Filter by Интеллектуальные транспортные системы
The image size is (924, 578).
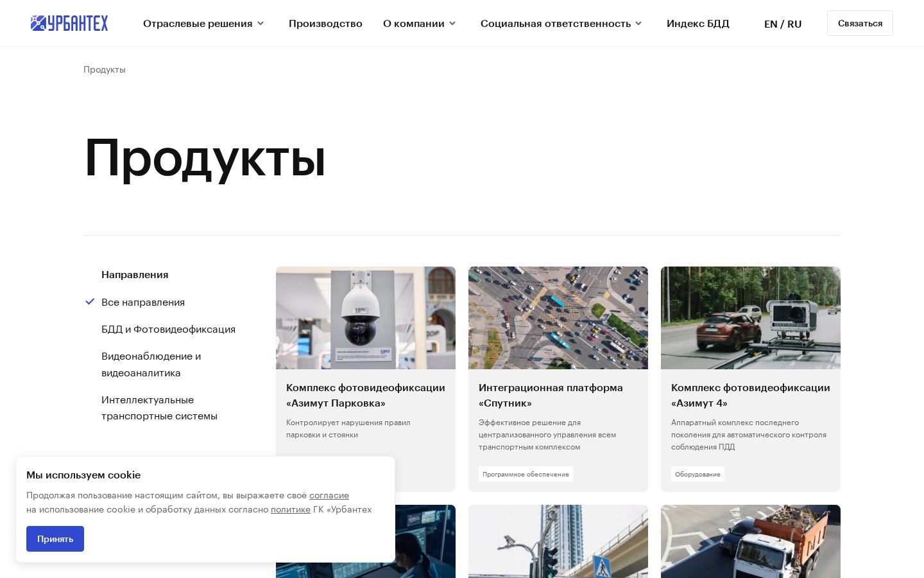pos(159,408)
